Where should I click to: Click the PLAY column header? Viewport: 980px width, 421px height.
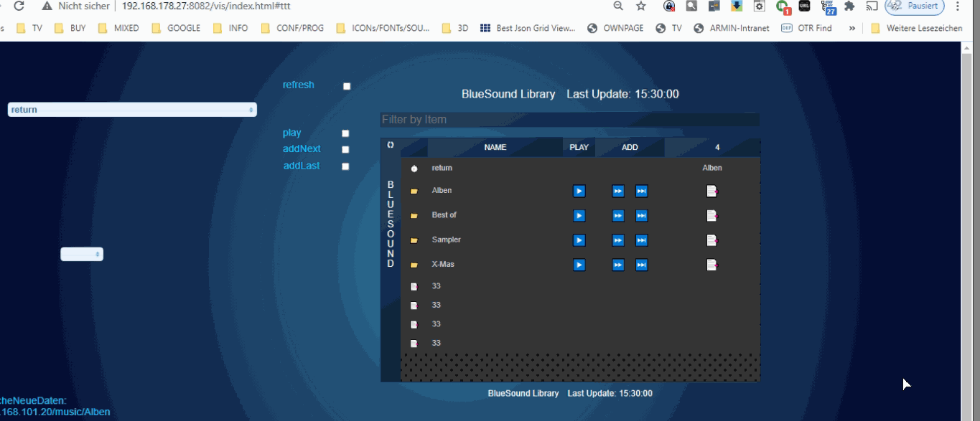pyautogui.click(x=579, y=147)
